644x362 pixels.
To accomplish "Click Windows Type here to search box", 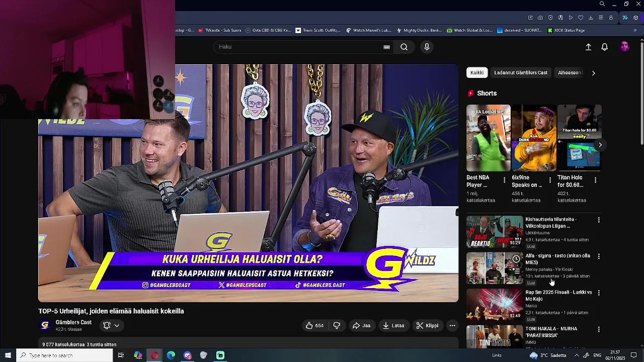I will tap(64, 355).
